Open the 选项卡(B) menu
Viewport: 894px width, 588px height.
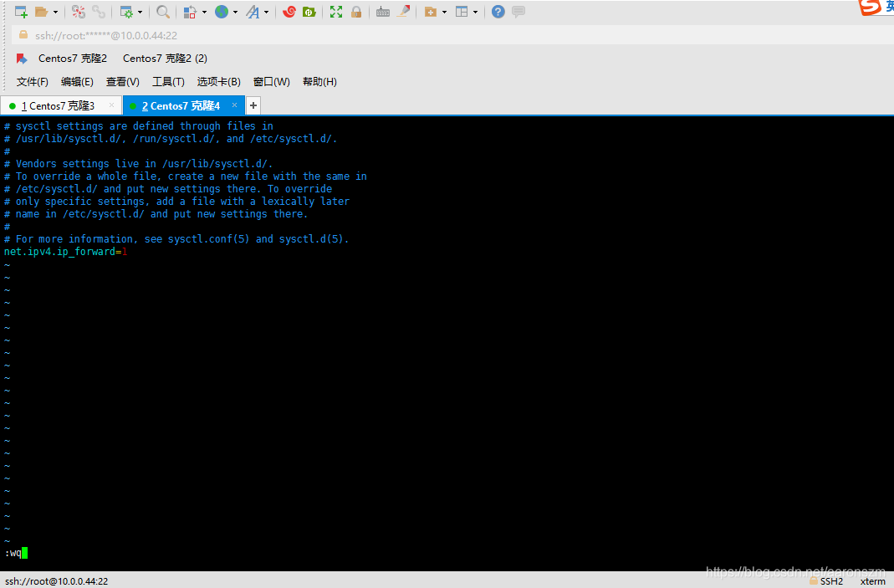tap(219, 82)
